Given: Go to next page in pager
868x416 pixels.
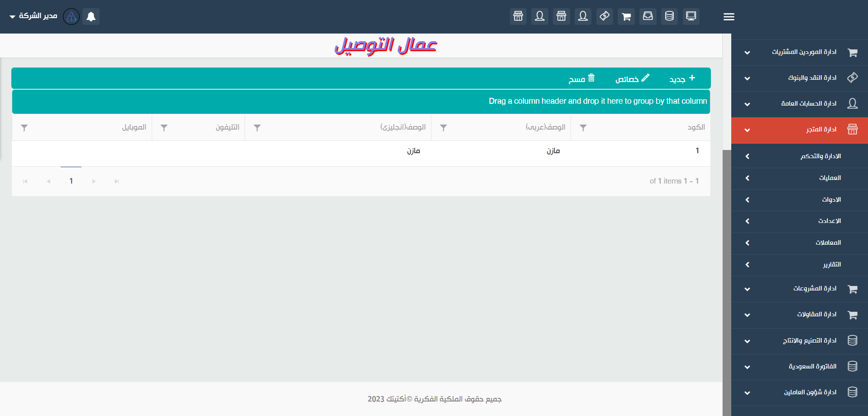Looking at the screenshot, I should tap(94, 181).
